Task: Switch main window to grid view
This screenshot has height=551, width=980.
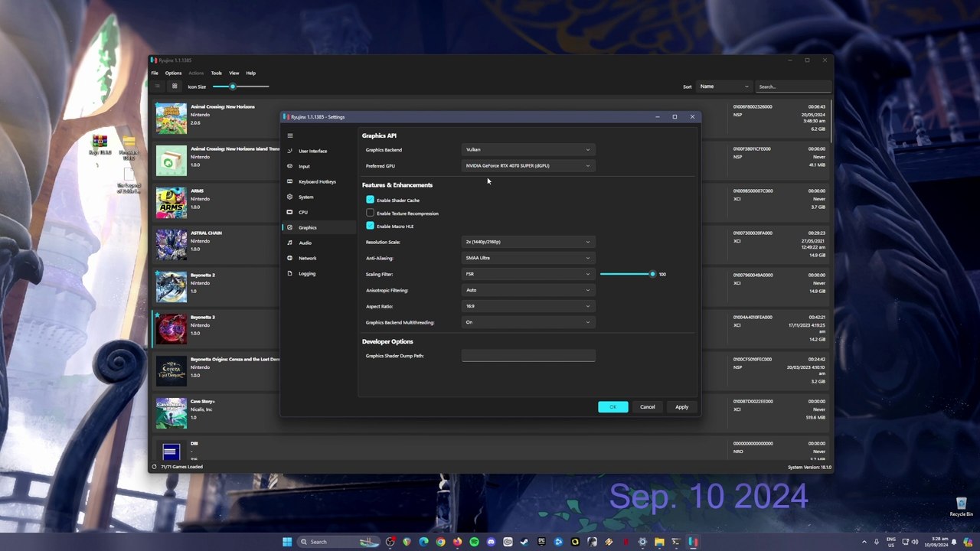Action: (175, 86)
